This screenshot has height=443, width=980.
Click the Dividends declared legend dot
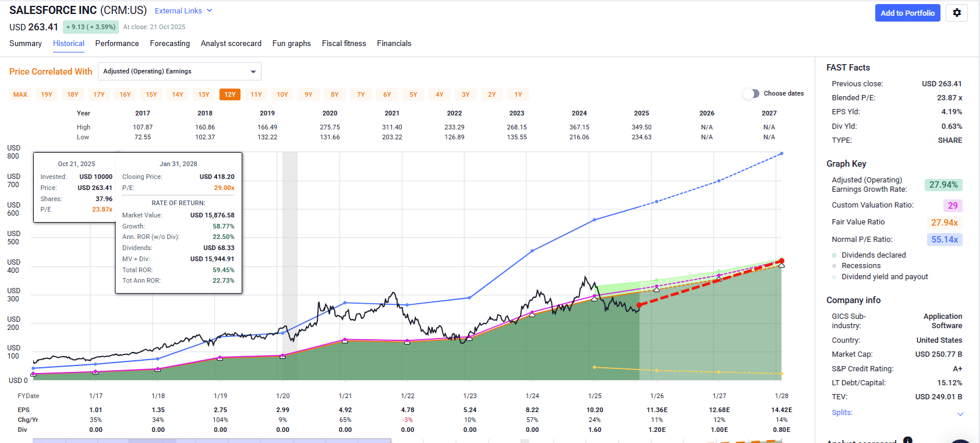click(834, 255)
